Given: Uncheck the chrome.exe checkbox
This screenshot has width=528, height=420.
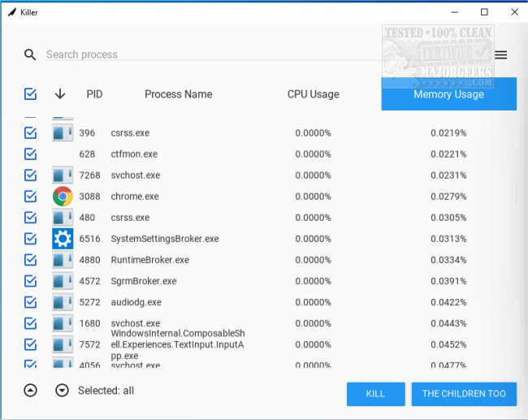Looking at the screenshot, I should click(x=30, y=197).
